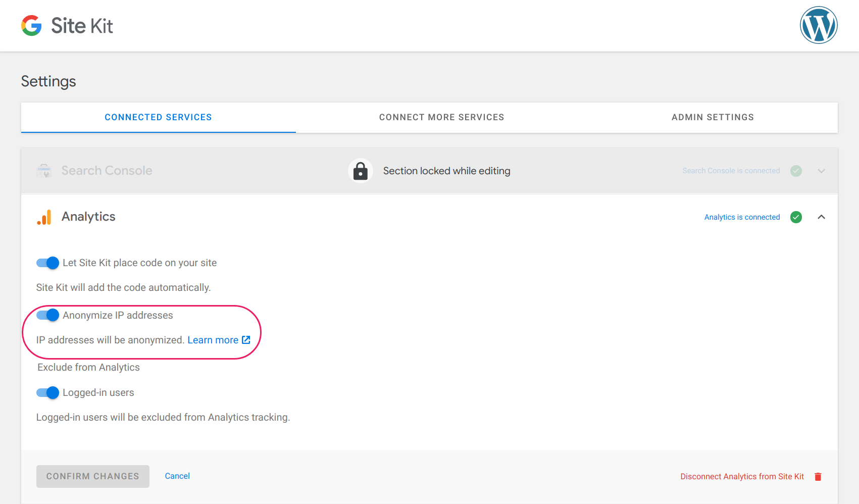Click the Analytics is connected link
The height and width of the screenshot is (504, 859).
pos(742,217)
